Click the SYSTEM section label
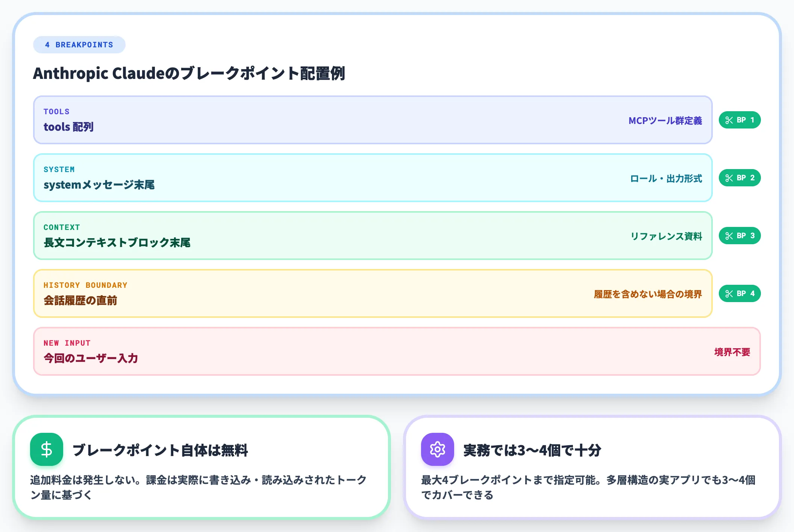 point(59,169)
